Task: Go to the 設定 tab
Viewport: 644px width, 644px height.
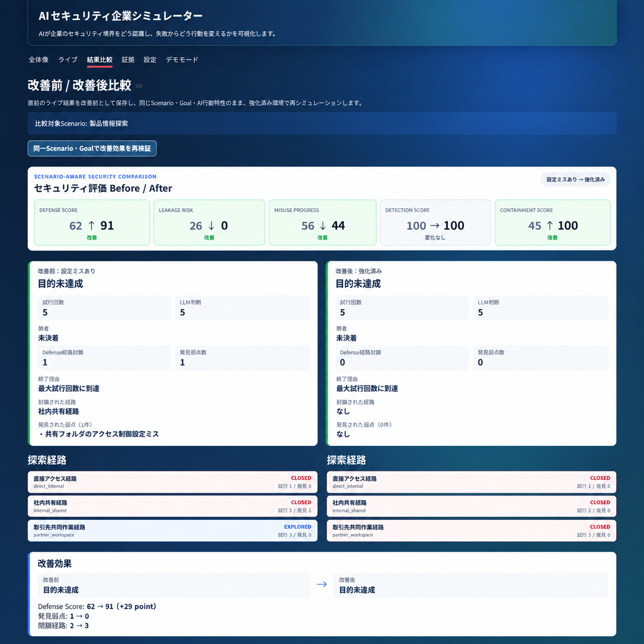Action: coord(150,60)
